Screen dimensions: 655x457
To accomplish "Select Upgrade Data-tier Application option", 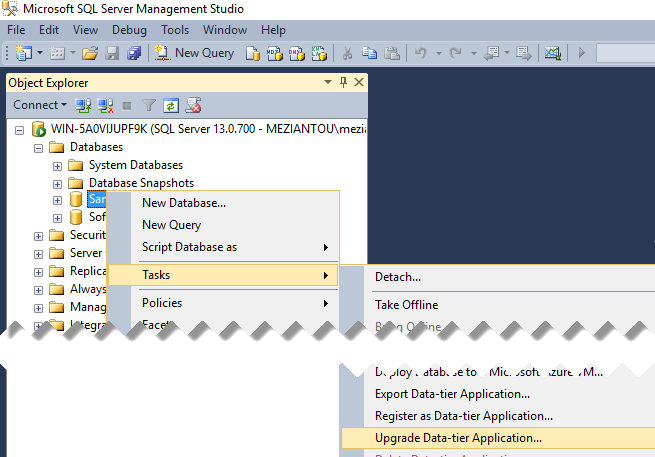I will (x=458, y=437).
